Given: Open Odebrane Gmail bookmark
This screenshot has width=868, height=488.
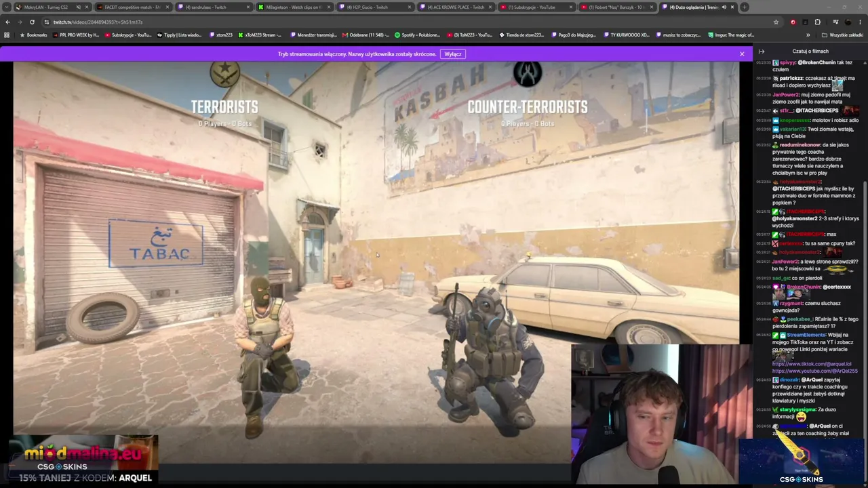Looking at the screenshot, I should coord(366,35).
